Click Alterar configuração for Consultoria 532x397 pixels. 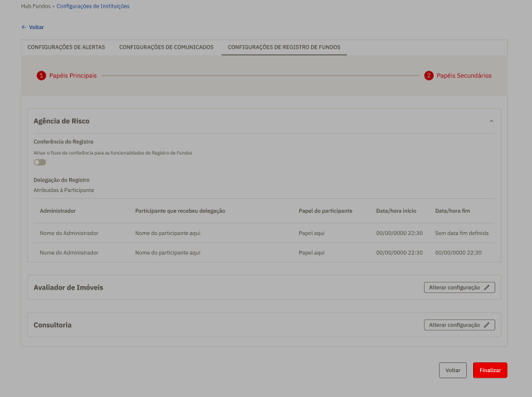click(x=459, y=325)
